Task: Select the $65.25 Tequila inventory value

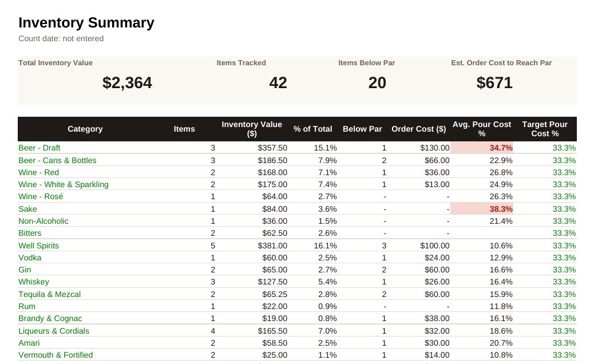Action: (275, 294)
